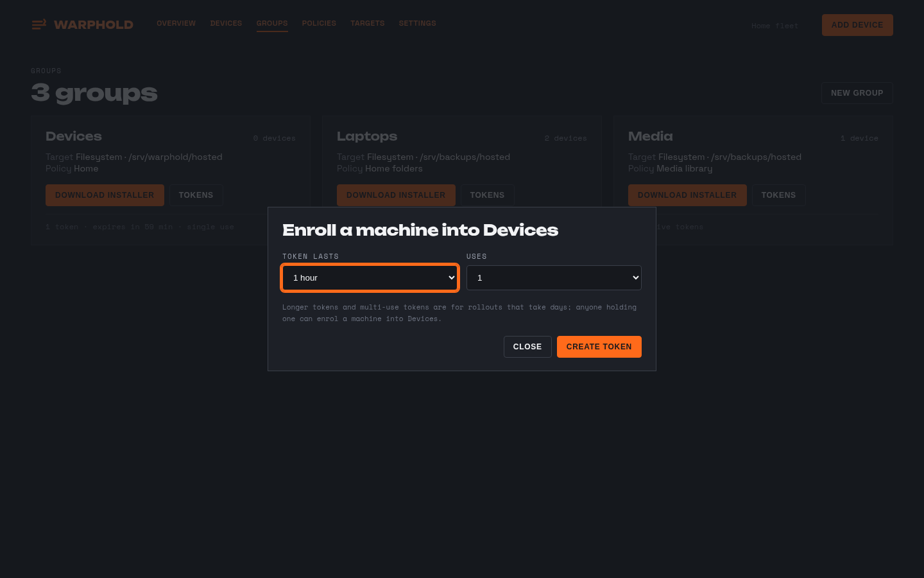Click the Laptops group title
Screen dimensions: 924x578
(x=367, y=136)
